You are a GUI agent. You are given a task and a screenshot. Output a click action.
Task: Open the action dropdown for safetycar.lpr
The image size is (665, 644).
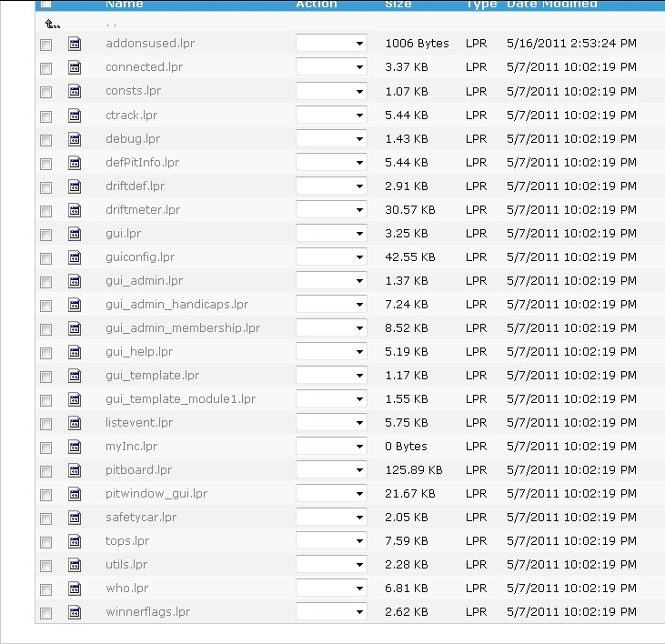click(x=331, y=518)
